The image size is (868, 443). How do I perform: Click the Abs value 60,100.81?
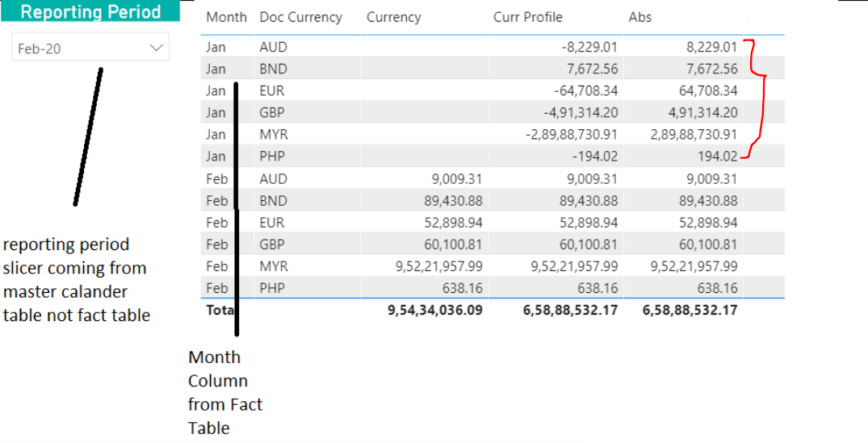707,244
